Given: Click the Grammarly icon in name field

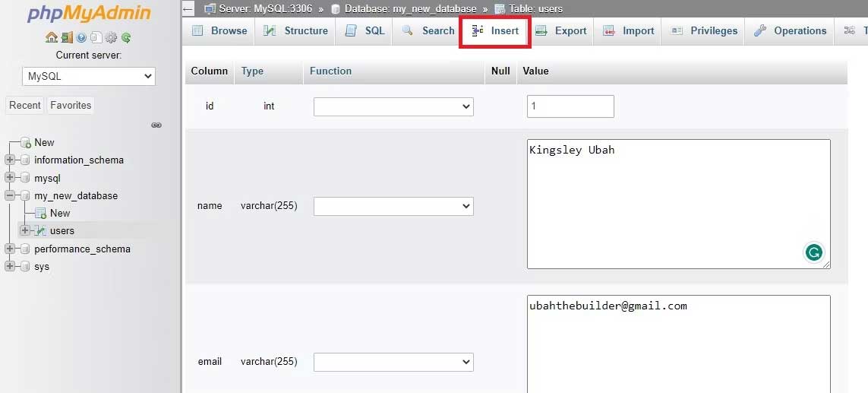Looking at the screenshot, I should (813, 253).
